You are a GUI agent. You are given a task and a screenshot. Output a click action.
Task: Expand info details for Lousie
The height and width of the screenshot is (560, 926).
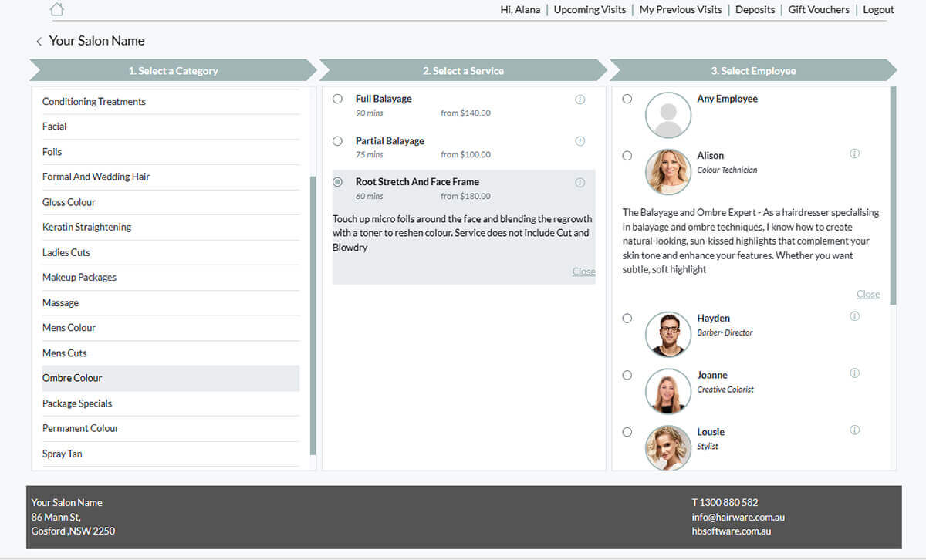pos(854,430)
